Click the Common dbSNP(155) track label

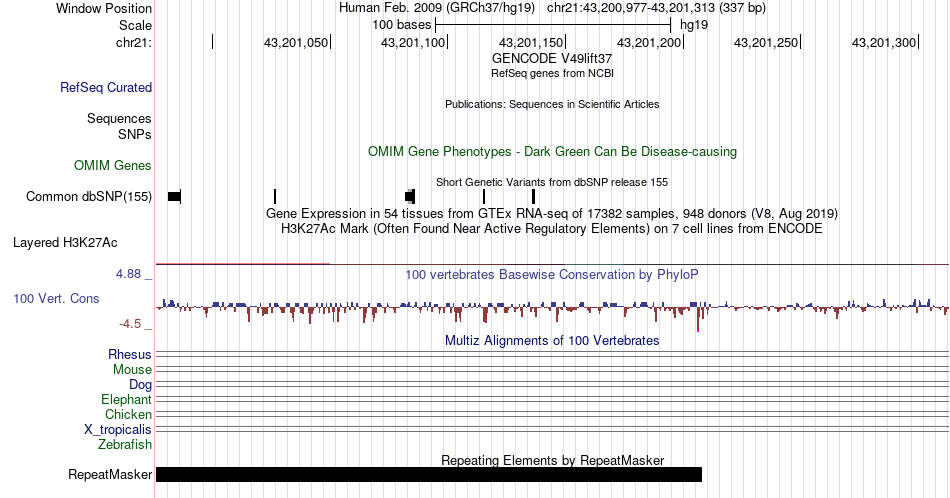pos(89,196)
